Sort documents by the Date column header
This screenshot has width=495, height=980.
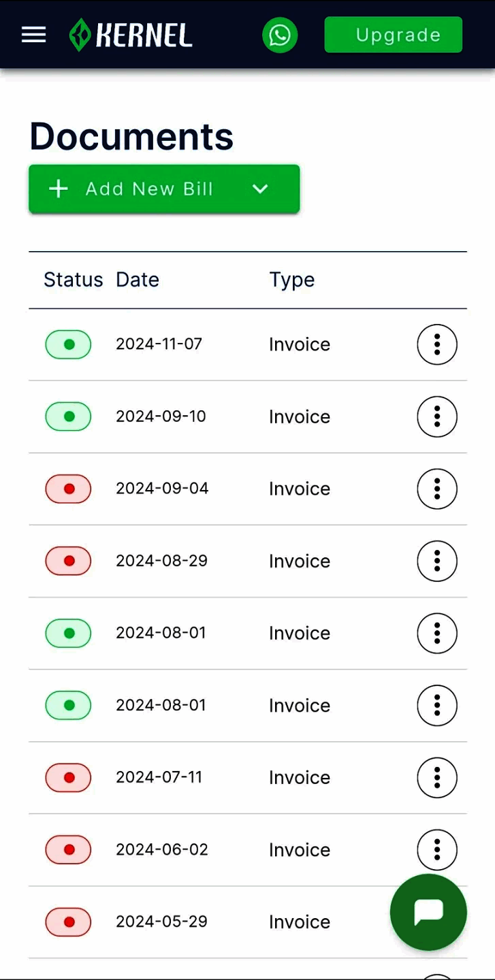[138, 280]
